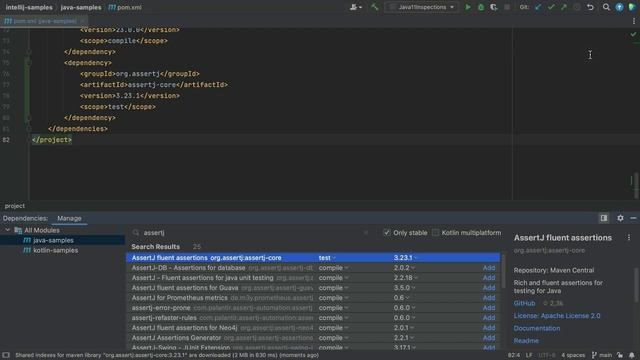Click the read-only lock icon in status bar

tap(620, 355)
